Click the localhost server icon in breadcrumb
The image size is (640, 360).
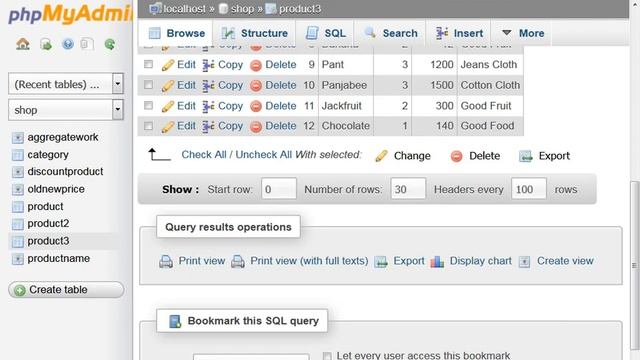point(155,8)
